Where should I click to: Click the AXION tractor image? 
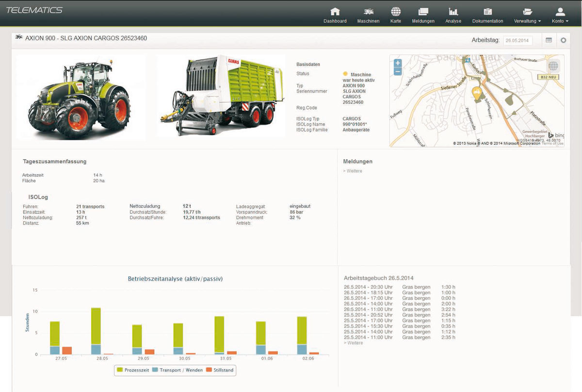81,98
